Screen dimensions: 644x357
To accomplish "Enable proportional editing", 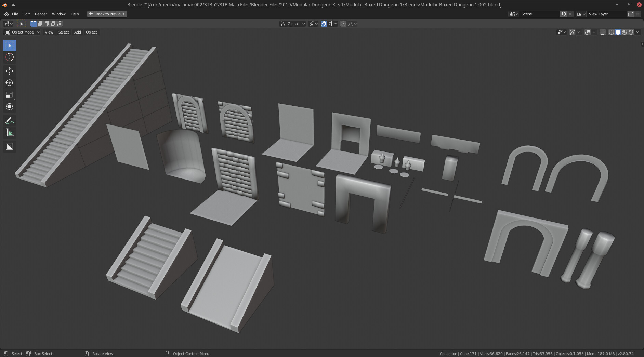I will click(344, 23).
